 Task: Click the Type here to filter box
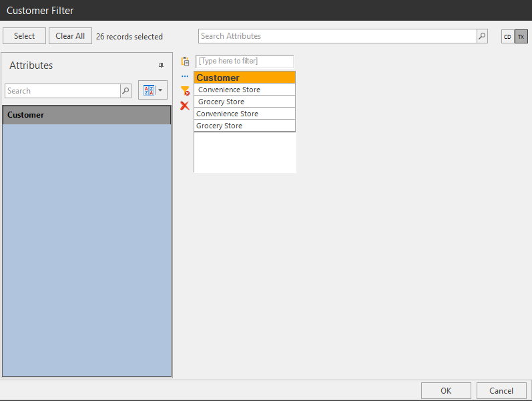(x=244, y=61)
